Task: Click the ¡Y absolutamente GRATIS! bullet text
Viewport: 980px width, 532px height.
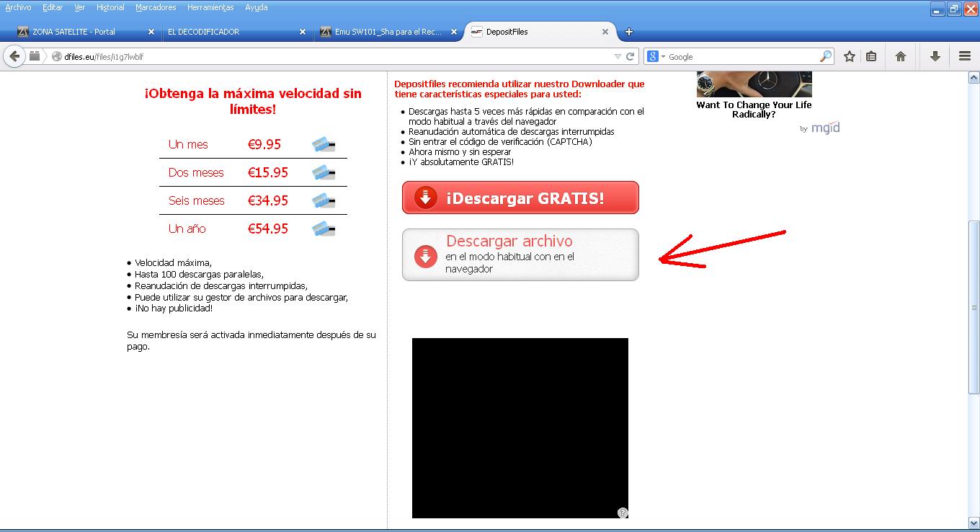Action: (x=461, y=161)
